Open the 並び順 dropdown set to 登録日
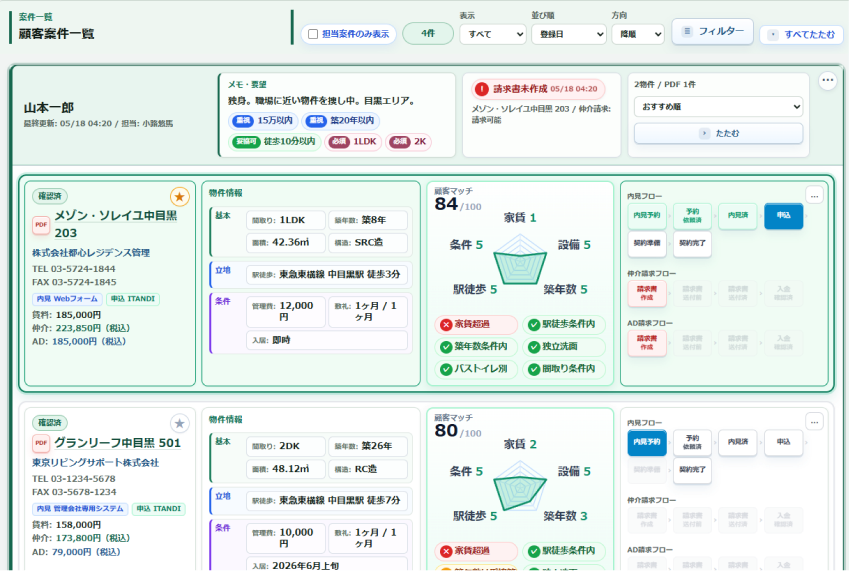 (569, 34)
